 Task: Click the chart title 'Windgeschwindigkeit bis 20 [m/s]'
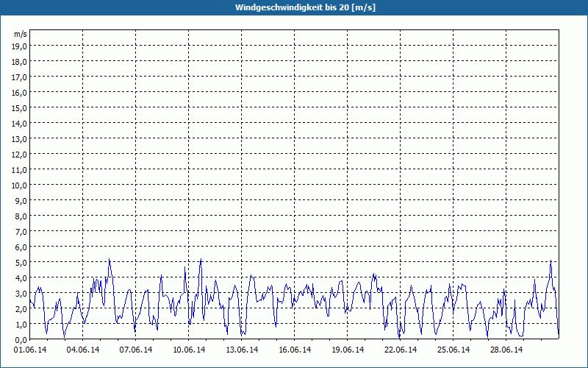[305, 7]
